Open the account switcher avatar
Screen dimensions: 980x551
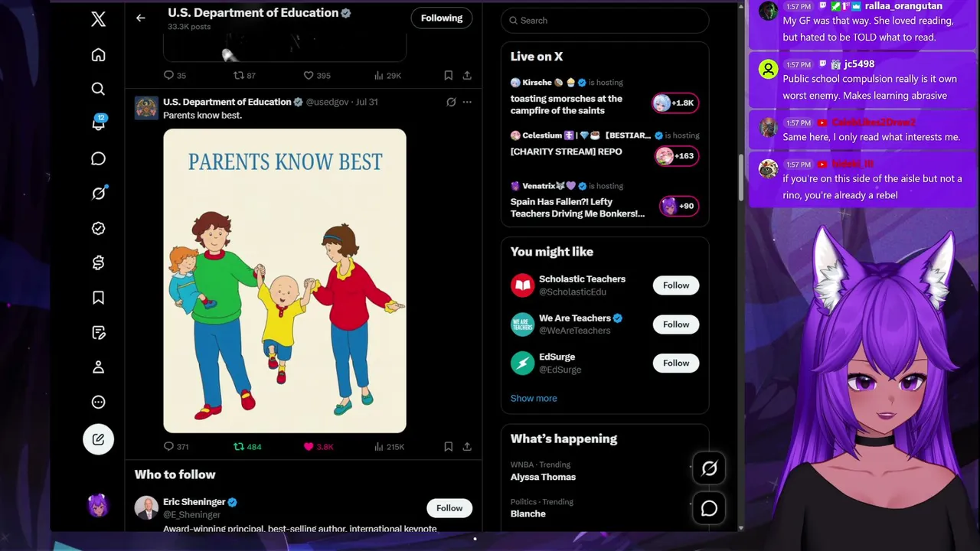click(x=98, y=506)
